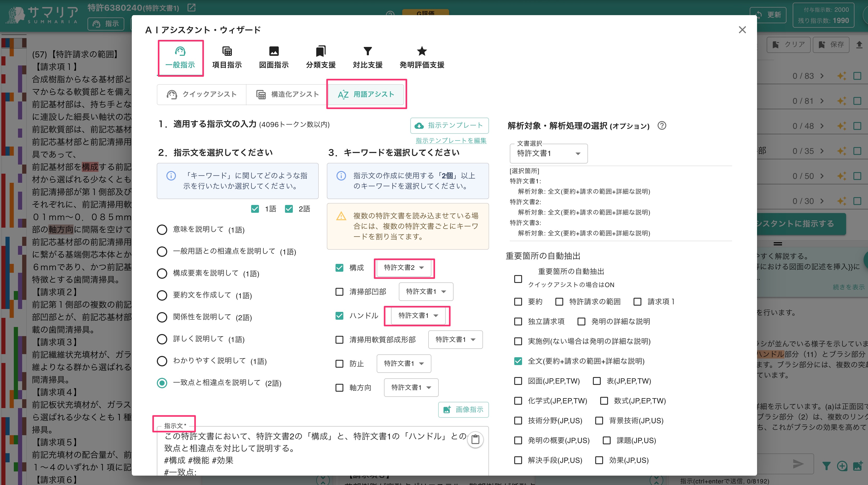Toggle the 1語 filter checkbox

click(255, 209)
